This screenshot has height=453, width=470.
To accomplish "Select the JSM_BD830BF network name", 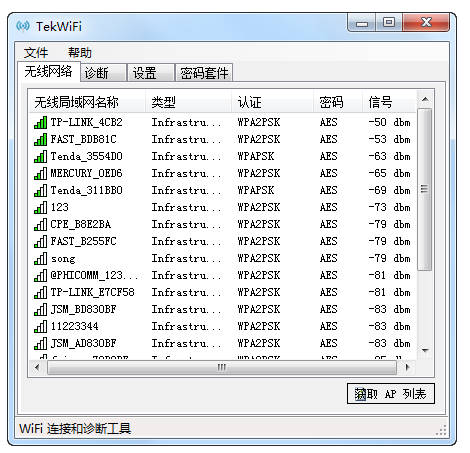I will [83, 309].
